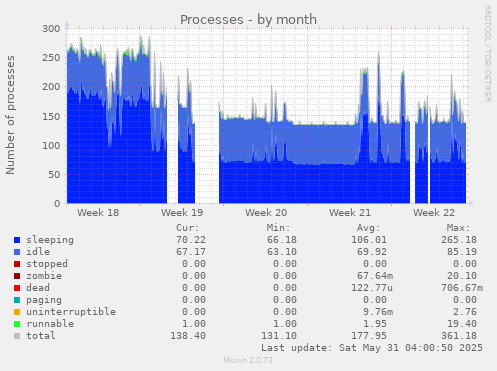Click the 'Cur:' column header

coord(188,228)
